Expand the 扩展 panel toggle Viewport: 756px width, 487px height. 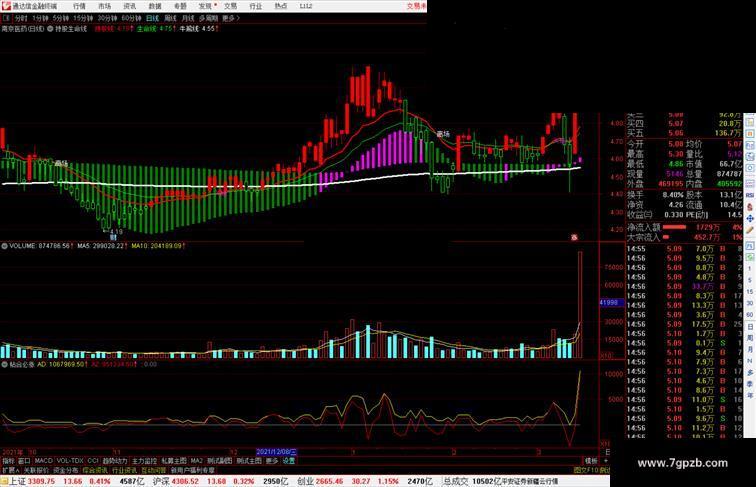pos(10,470)
